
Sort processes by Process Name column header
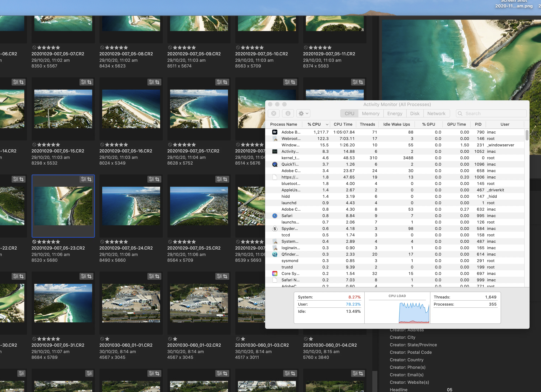(x=283, y=124)
